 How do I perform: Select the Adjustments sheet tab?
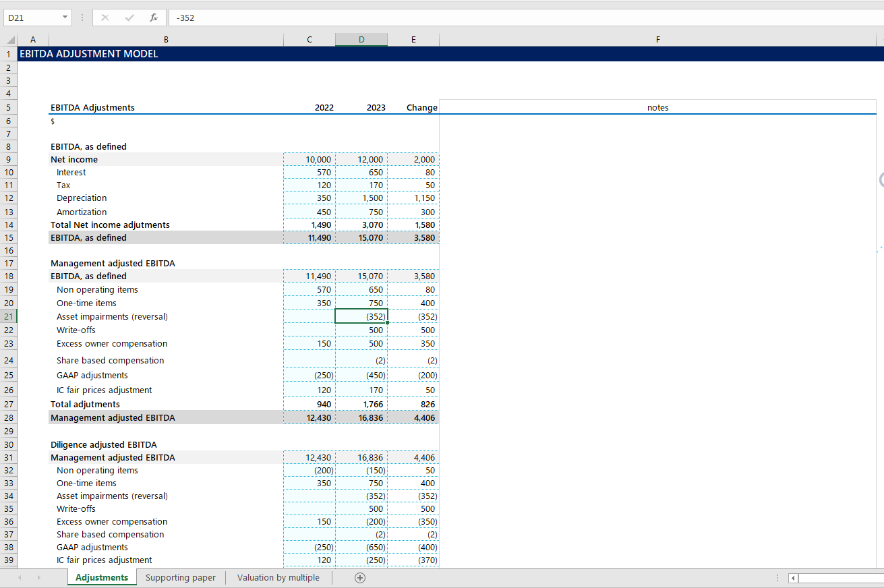click(x=101, y=577)
